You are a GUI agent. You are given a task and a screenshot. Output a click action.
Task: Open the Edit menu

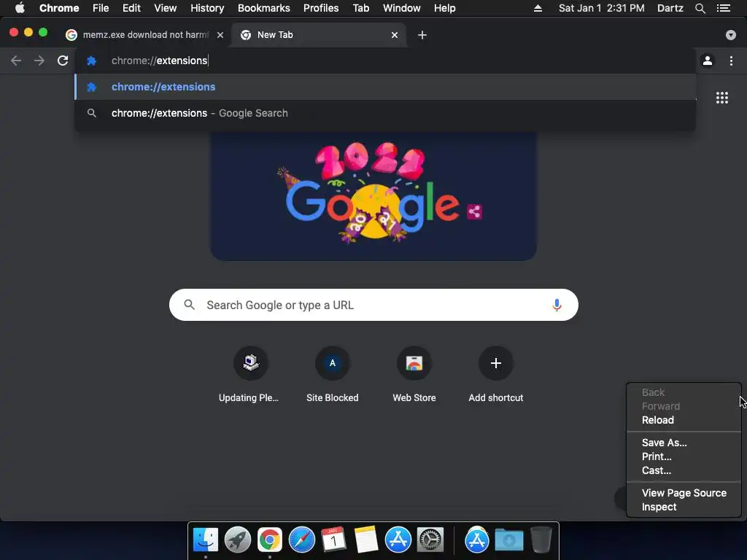pyautogui.click(x=131, y=8)
